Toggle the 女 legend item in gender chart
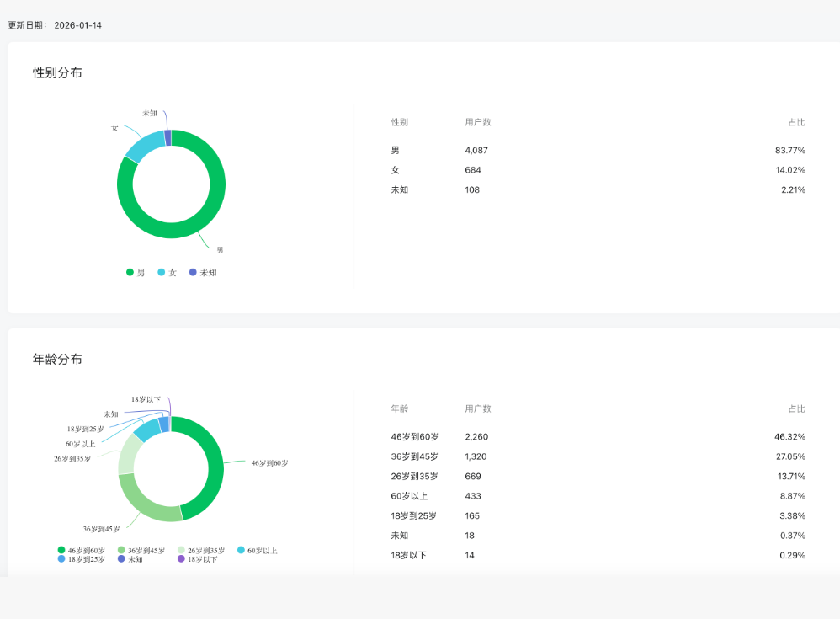This screenshot has height=619, width=840. (167, 272)
